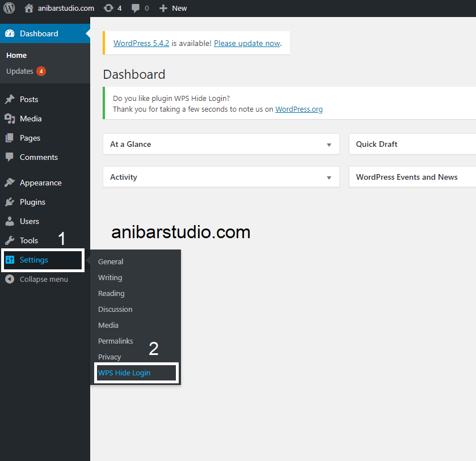Image resolution: width=476 pixels, height=461 pixels.
Task: Select Privacy in Settings submenu
Action: [109, 357]
